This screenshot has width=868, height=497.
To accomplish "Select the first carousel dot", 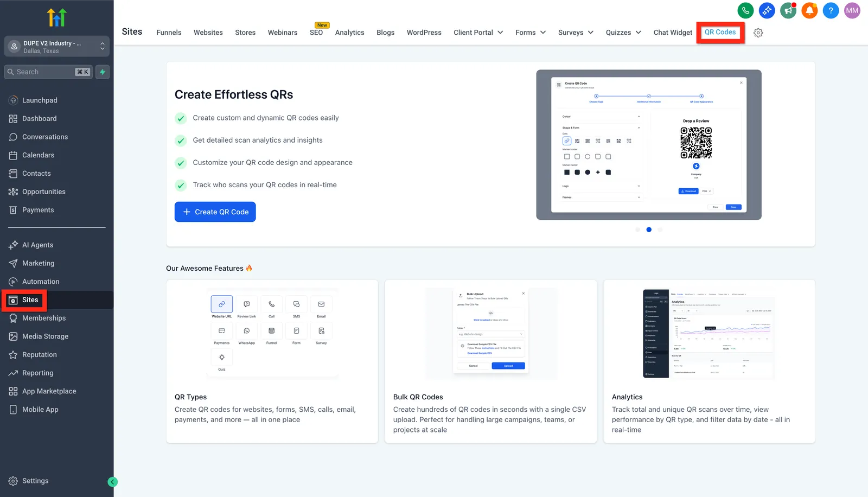I will pos(638,230).
